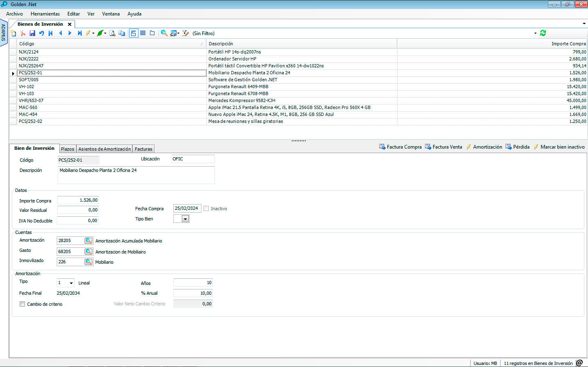Screen dimensions: 588x367
Task: Open the filter selection dropdown arrow
Action: 535,33
